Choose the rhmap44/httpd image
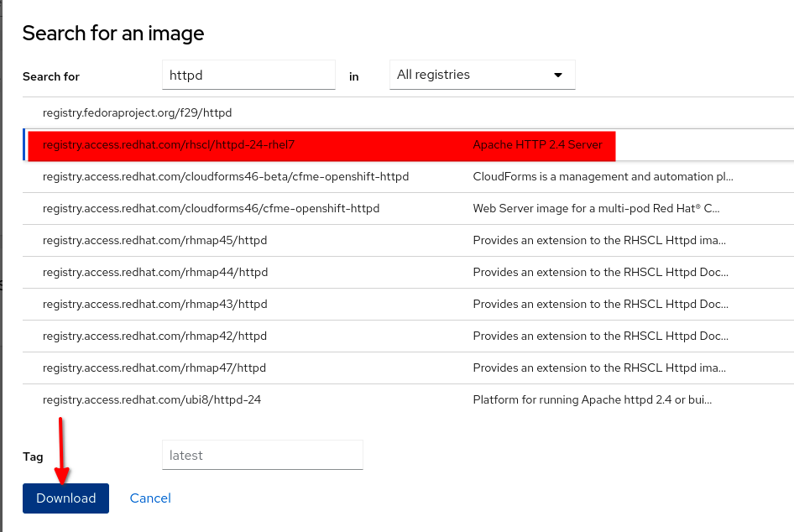The image size is (794, 532). tap(408, 273)
